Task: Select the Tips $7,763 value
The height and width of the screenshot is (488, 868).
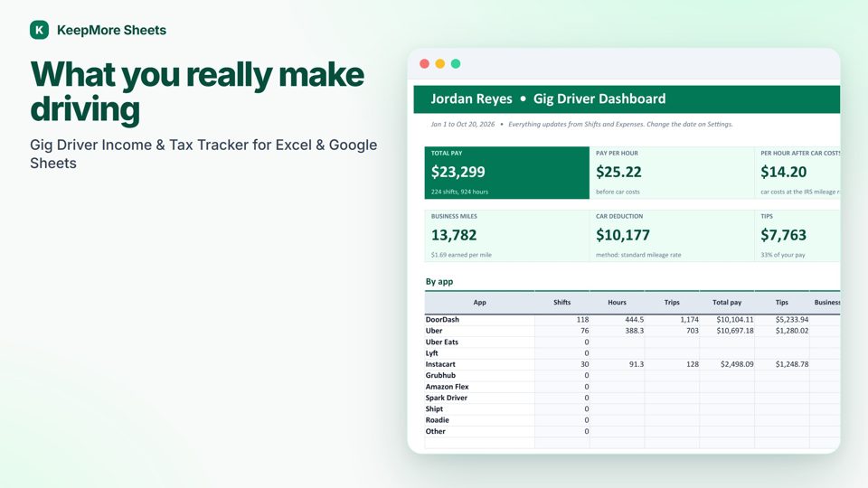Action: (783, 235)
